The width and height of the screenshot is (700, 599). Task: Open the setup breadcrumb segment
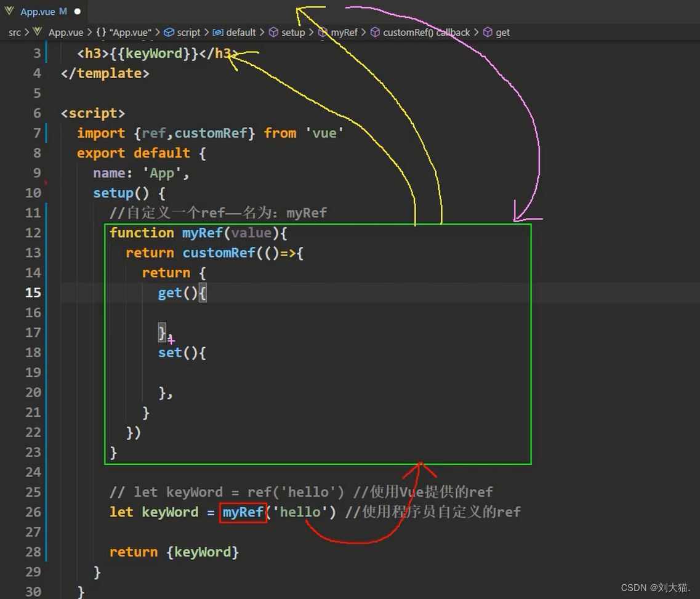pyautogui.click(x=293, y=32)
